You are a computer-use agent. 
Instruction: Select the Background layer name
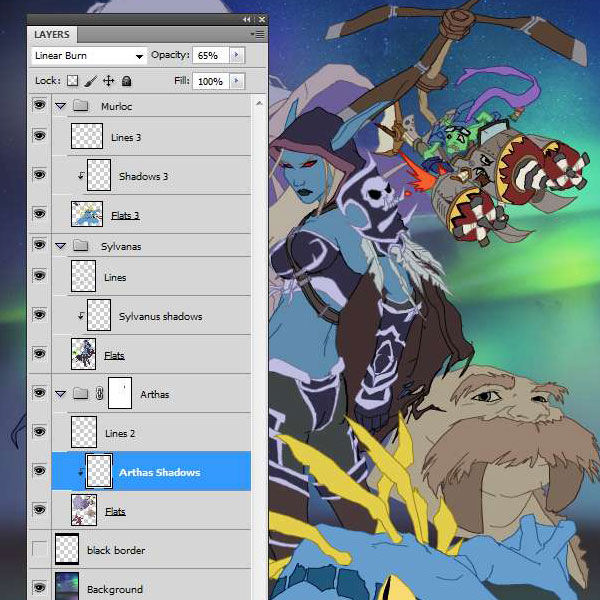115,590
